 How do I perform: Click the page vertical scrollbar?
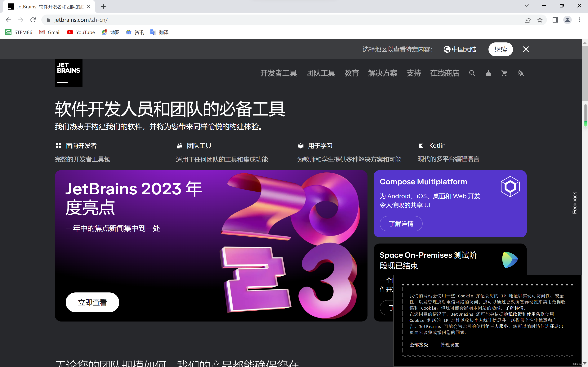pos(585,73)
